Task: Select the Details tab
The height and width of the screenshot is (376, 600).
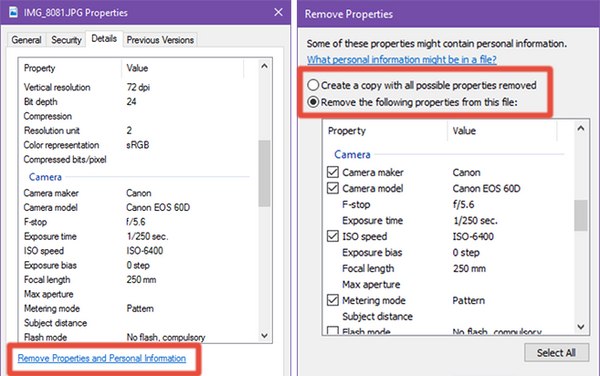Action: click(x=104, y=39)
